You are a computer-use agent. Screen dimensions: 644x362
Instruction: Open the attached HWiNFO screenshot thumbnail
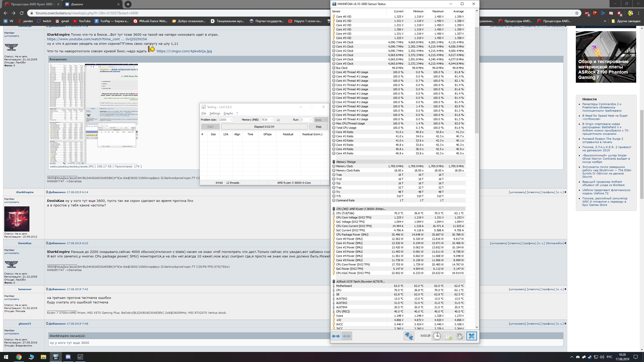pyautogui.click(x=94, y=114)
